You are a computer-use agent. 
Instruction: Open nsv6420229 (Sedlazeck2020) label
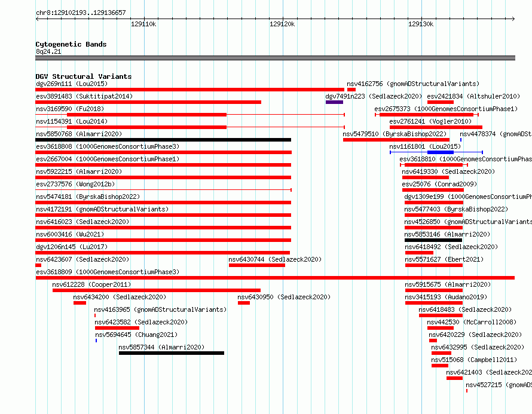(x=475, y=335)
